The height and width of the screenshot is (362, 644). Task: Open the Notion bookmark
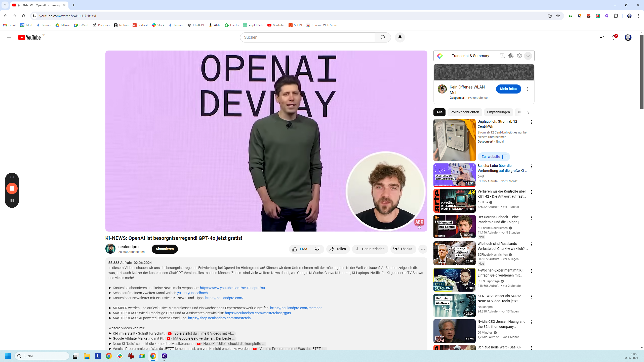pyautogui.click(x=121, y=25)
